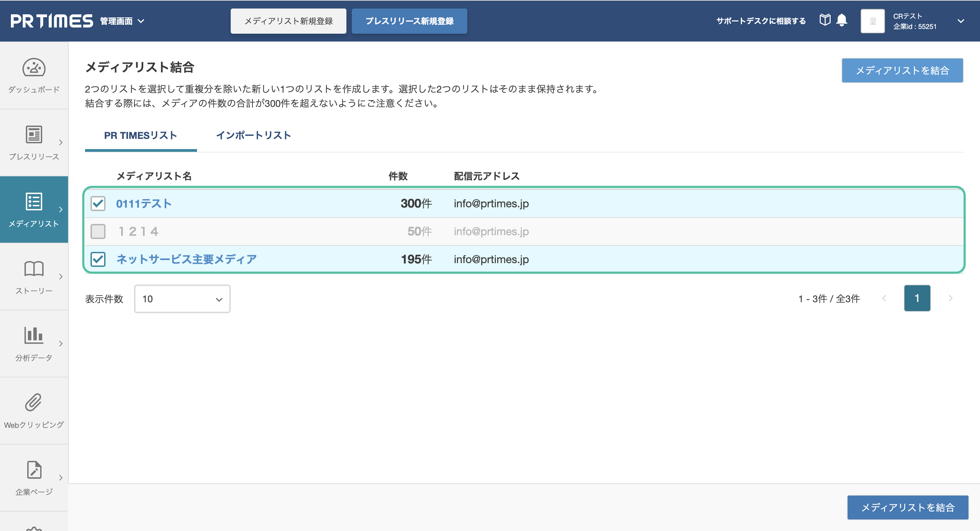
Task: Click the 配信元アドレス column header
Action: (x=487, y=176)
